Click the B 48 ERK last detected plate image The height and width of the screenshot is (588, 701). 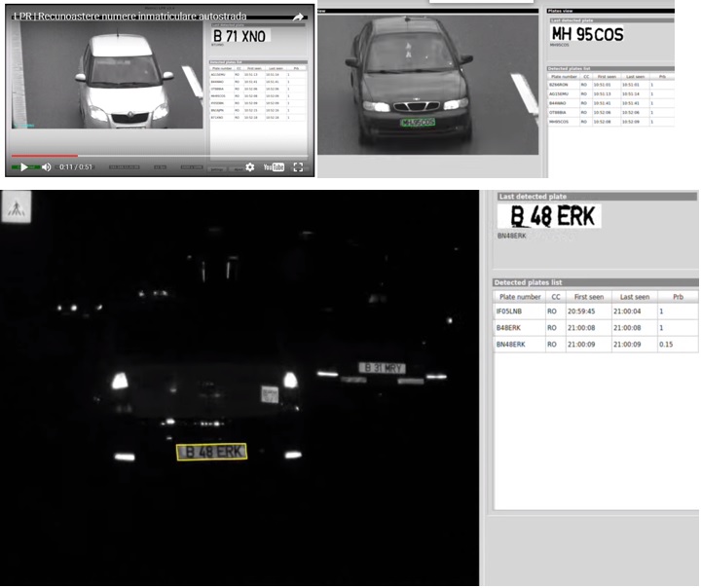(x=553, y=216)
